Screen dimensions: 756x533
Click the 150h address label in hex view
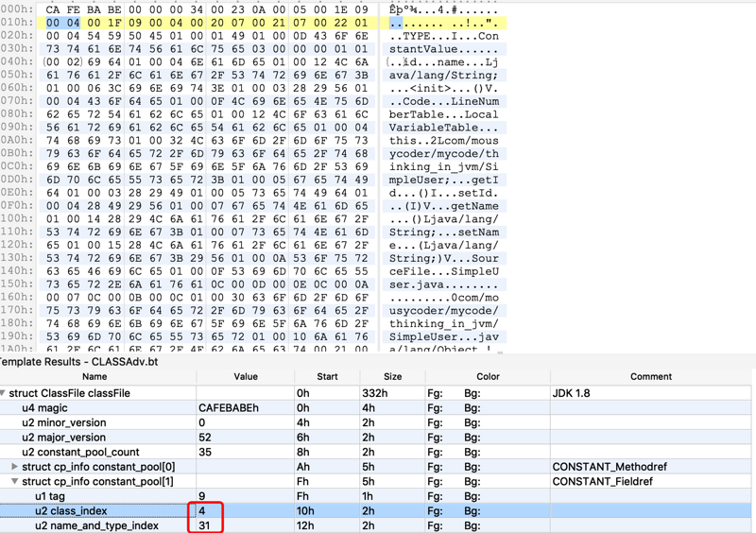[17, 284]
